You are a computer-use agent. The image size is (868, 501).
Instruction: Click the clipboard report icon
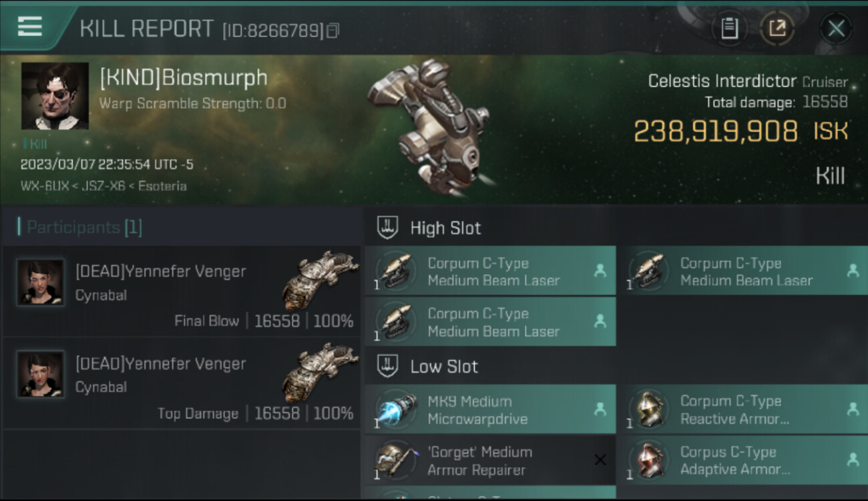coord(729,28)
